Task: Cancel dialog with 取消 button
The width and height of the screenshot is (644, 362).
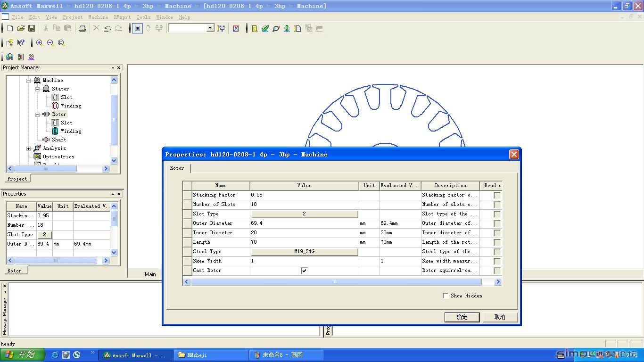Action: [x=500, y=317]
